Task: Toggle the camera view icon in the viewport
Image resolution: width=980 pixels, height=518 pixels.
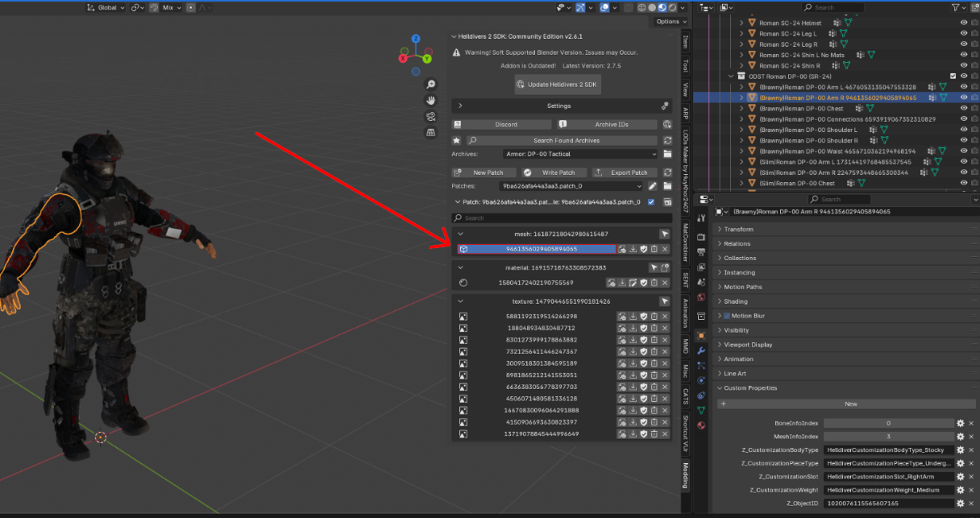Action: point(431,116)
